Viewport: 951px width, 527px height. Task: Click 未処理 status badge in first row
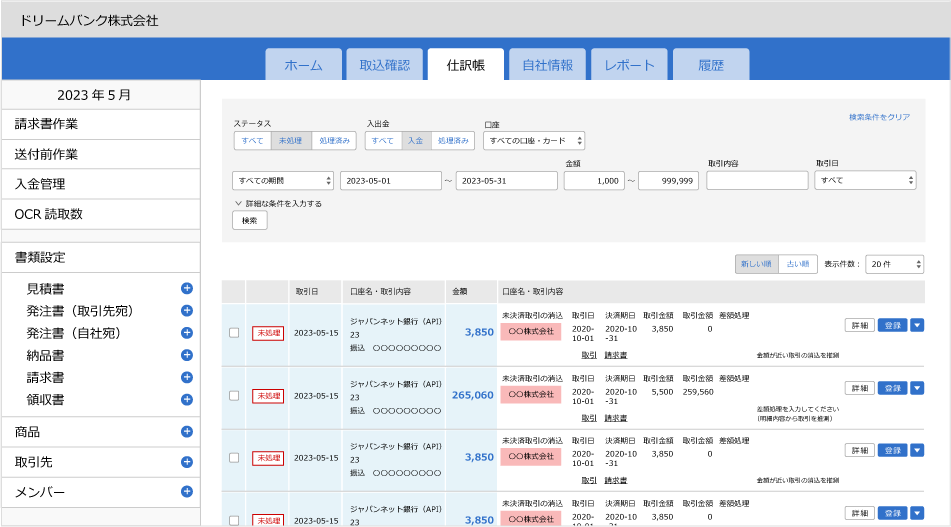268,333
